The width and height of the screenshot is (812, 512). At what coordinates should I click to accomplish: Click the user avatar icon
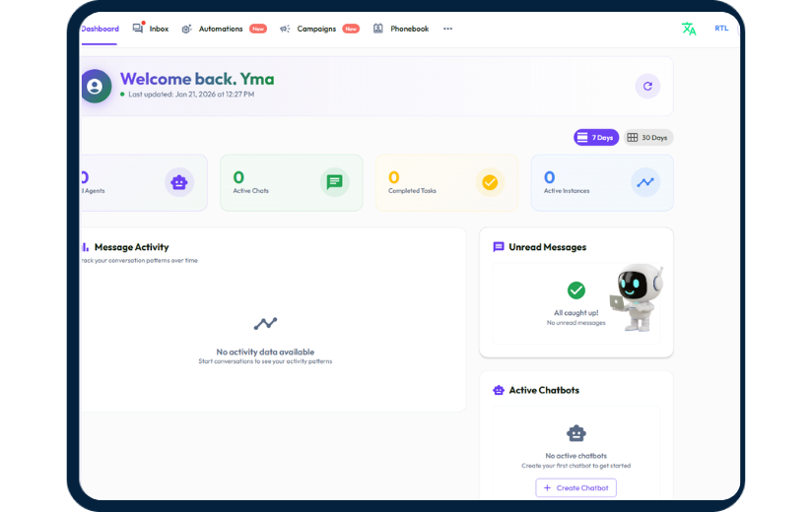coord(96,86)
